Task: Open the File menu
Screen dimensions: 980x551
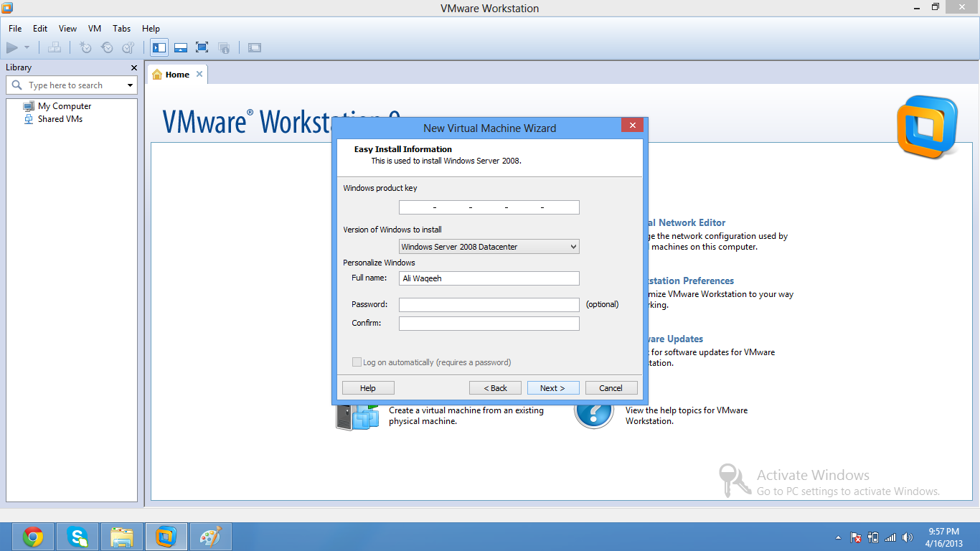Action: (x=15, y=29)
